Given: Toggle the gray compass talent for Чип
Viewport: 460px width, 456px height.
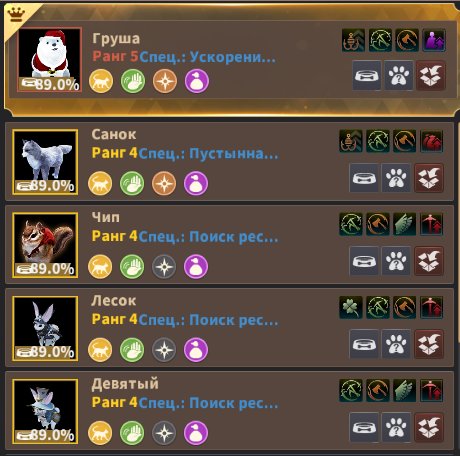Looking at the screenshot, I should 164,267.
